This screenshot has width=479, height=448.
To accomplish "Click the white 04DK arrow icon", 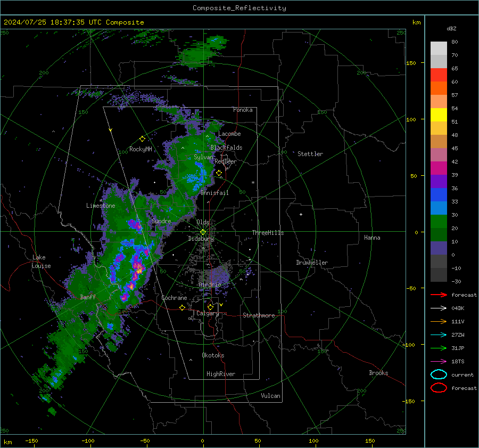I will [x=439, y=308].
